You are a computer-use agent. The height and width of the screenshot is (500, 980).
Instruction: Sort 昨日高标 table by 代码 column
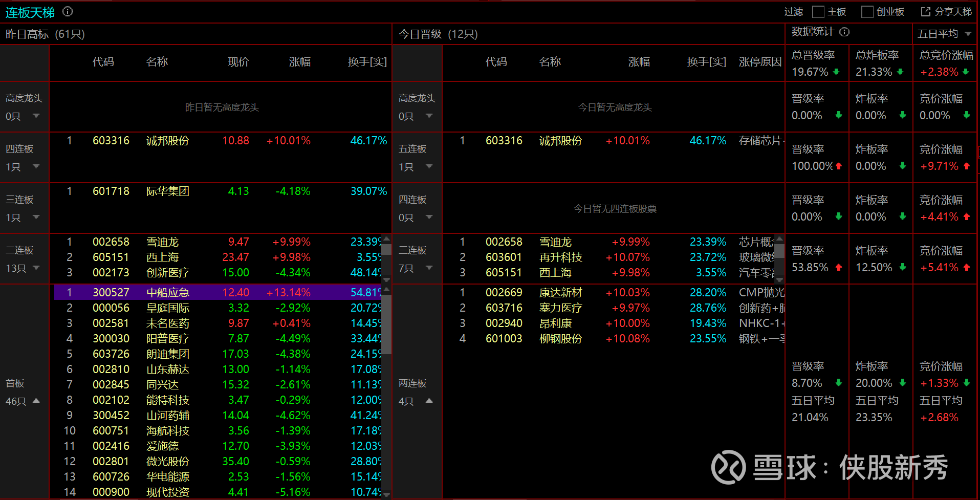(x=103, y=62)
